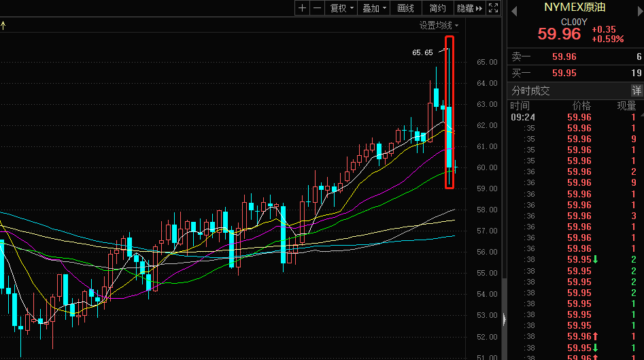644x360 pixels.
Task: Select the 买一 bid row label
Action: 521,73
